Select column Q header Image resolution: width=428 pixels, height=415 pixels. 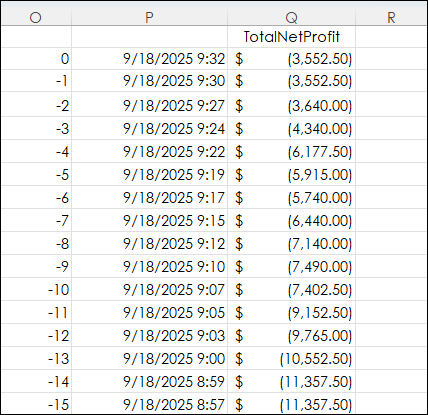[x=291, y=17]
